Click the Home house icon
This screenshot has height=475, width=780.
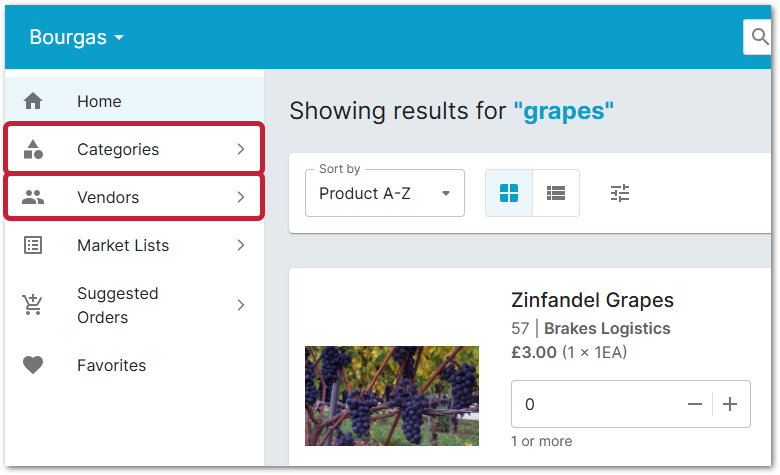point(33,101)
